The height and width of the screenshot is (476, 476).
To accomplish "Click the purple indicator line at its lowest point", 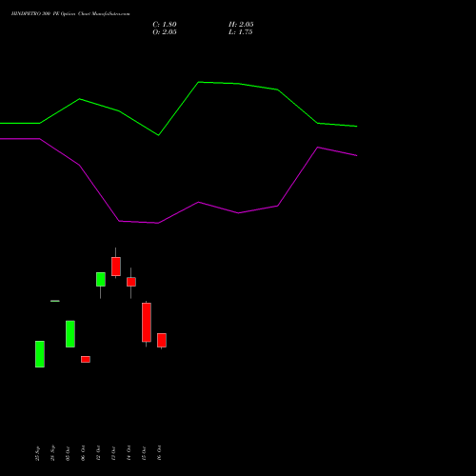I will tap(158, 223).
